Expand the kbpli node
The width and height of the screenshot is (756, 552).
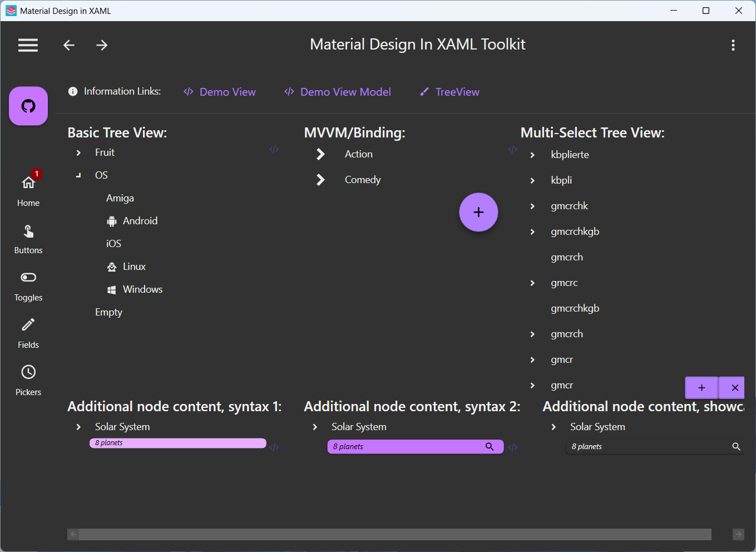click(532, 181)
